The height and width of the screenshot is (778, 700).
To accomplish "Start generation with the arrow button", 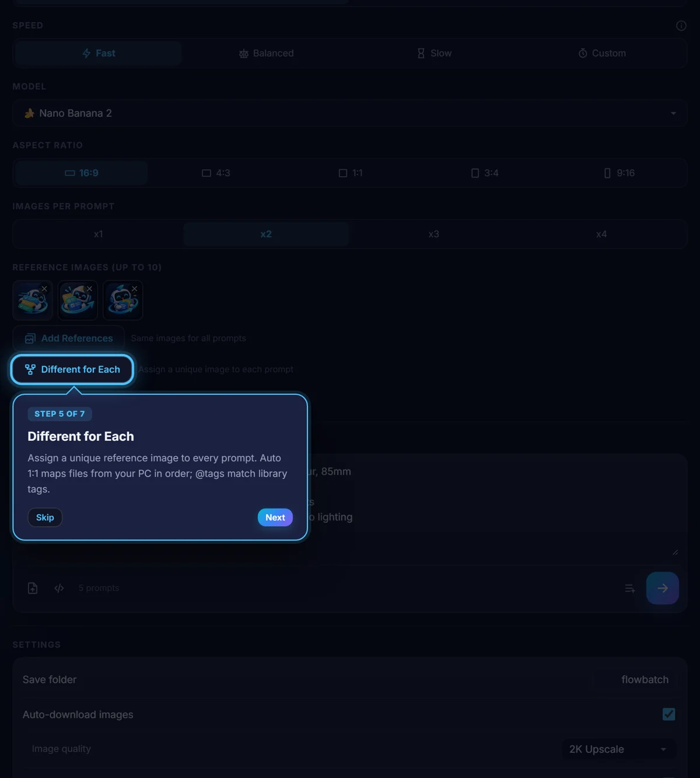I will tap(663, 588).
